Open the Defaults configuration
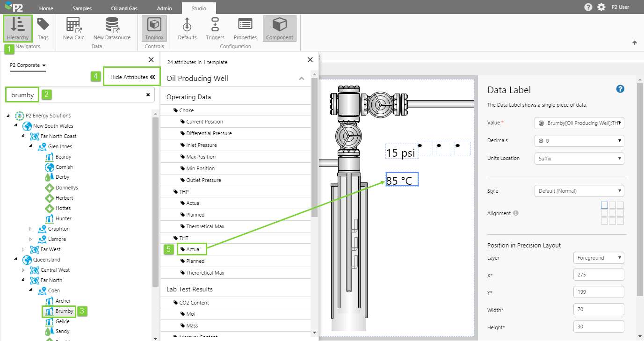644x341 pixels. tap(187, 29)
